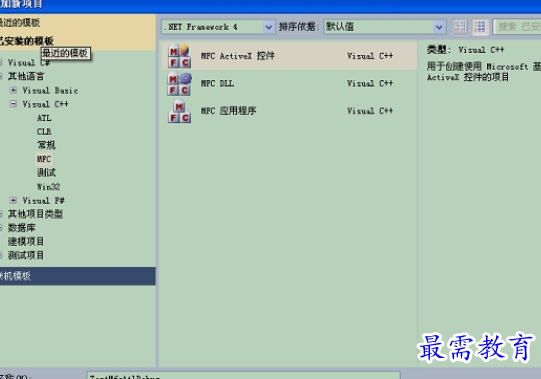The image size is (541, 379).
Task: Select the MFC 应用程序 template icon
Action: [179, 111]
